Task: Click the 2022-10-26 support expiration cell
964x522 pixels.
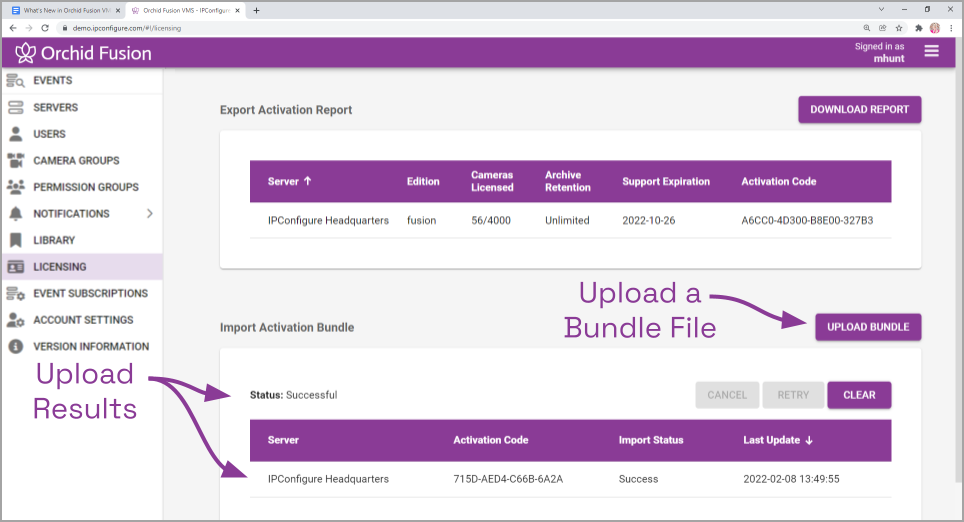Action: (x=648, y=220)
